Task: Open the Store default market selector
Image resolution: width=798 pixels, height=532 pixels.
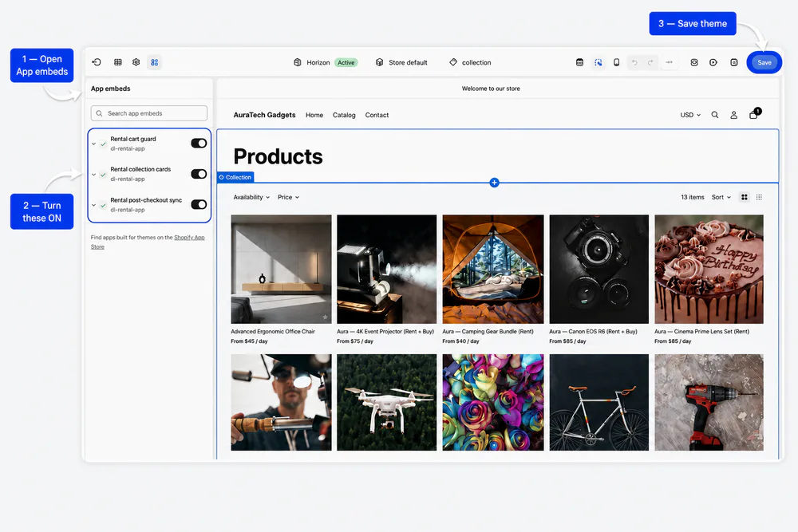Action: click(x=402, y=62)
